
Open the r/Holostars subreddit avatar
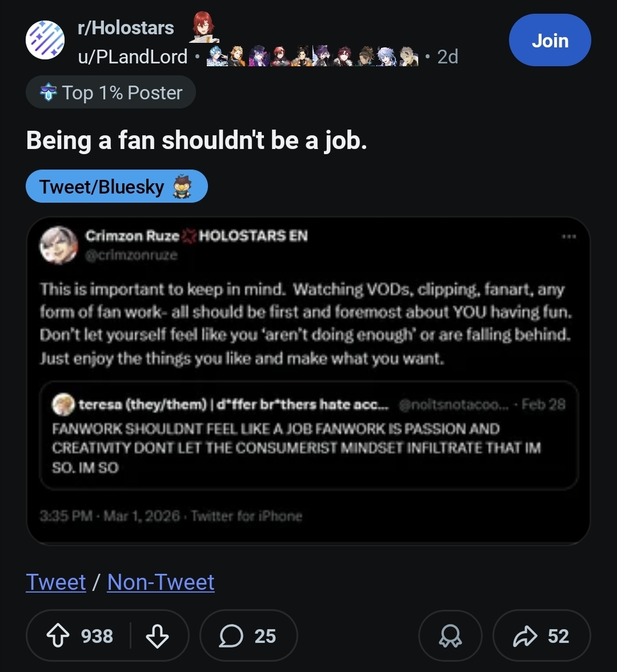click(45, 40)
